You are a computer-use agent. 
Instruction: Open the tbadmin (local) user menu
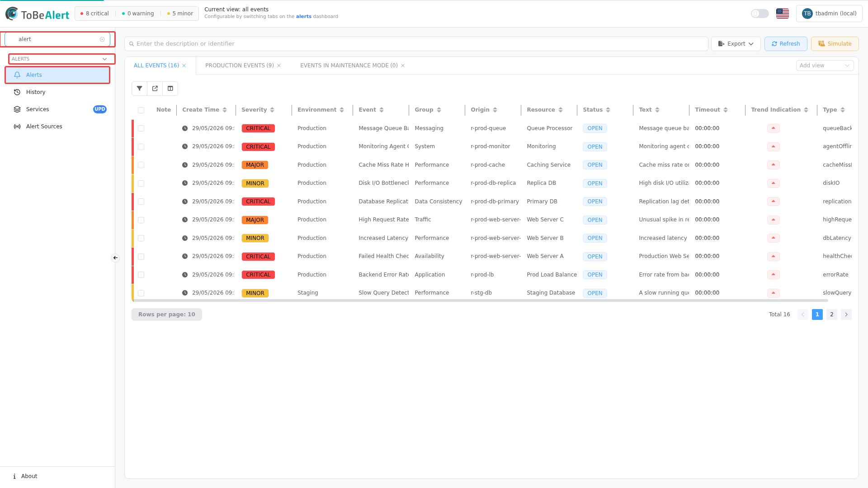click(x=829, y=14)
